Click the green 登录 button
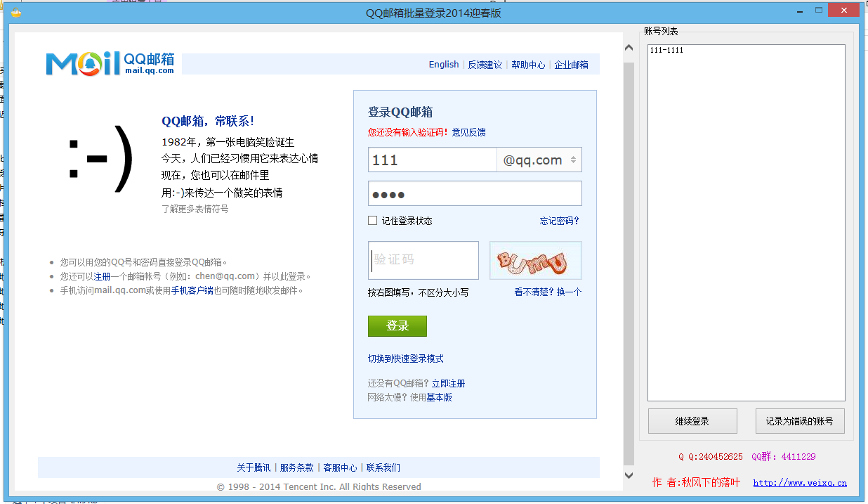The width and height of the screenshot is (868, 504). tap(397, 326)
